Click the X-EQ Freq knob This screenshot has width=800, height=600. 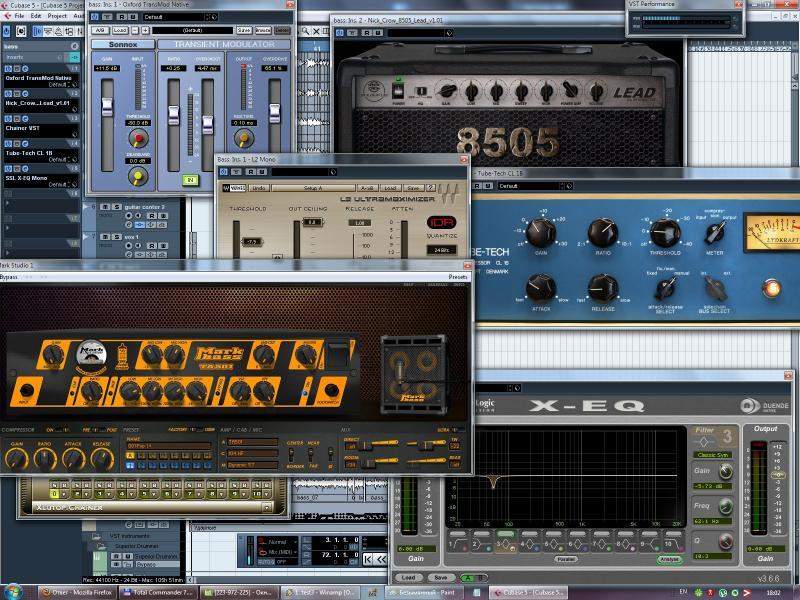point(727,507)
